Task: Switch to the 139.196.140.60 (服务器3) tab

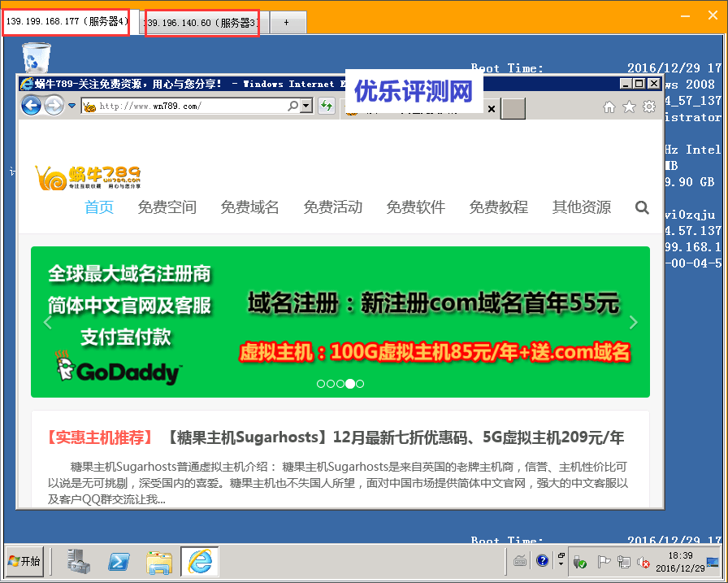Action: click(x=202, y=22)
